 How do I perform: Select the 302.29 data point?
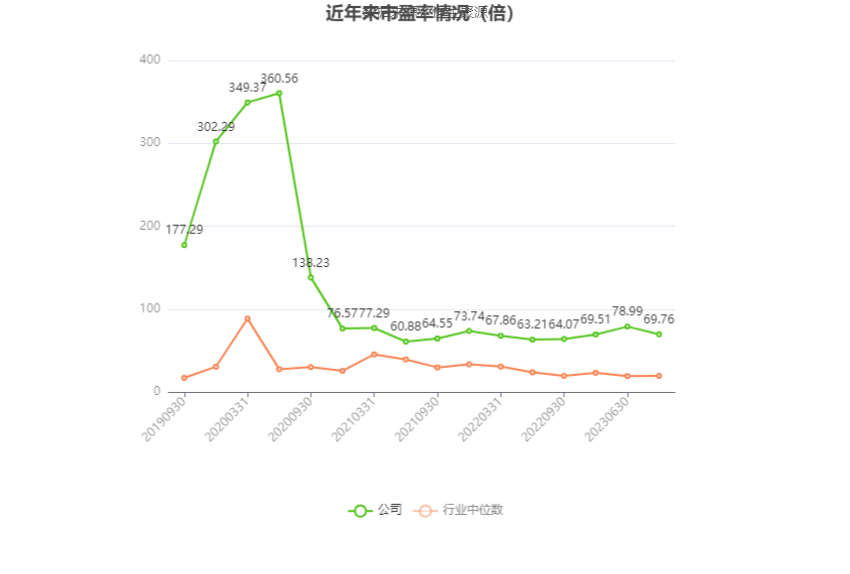pos(216,141)
